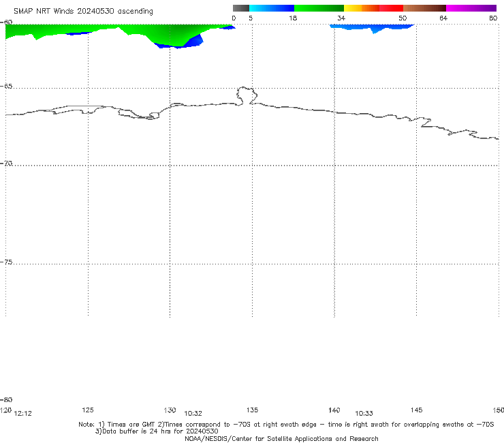Viewport: 504px width, 443px height.
Task: Click the light blue wind swath near 140–145
Action: (373, 28)
